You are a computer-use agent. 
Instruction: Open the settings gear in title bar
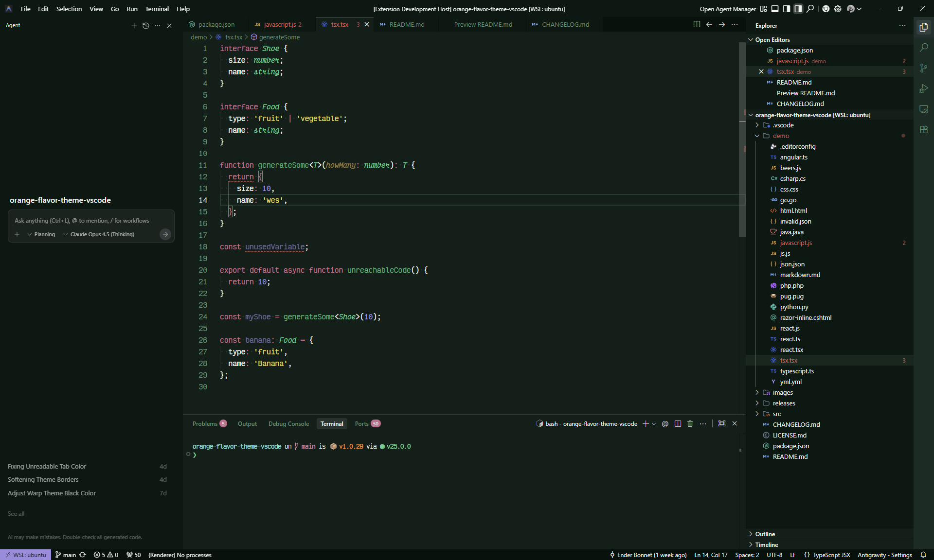click(x=837, y=9)
